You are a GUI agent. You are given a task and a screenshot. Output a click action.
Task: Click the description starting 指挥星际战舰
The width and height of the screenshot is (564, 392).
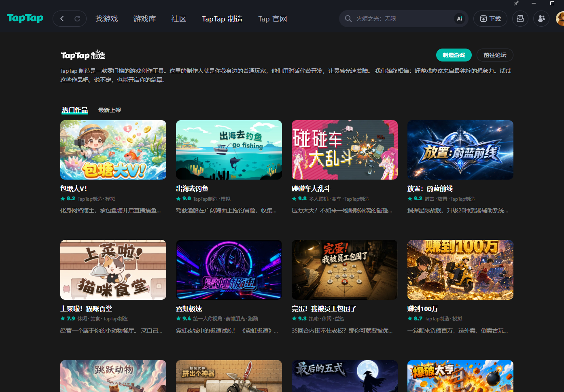coord(458,210)
